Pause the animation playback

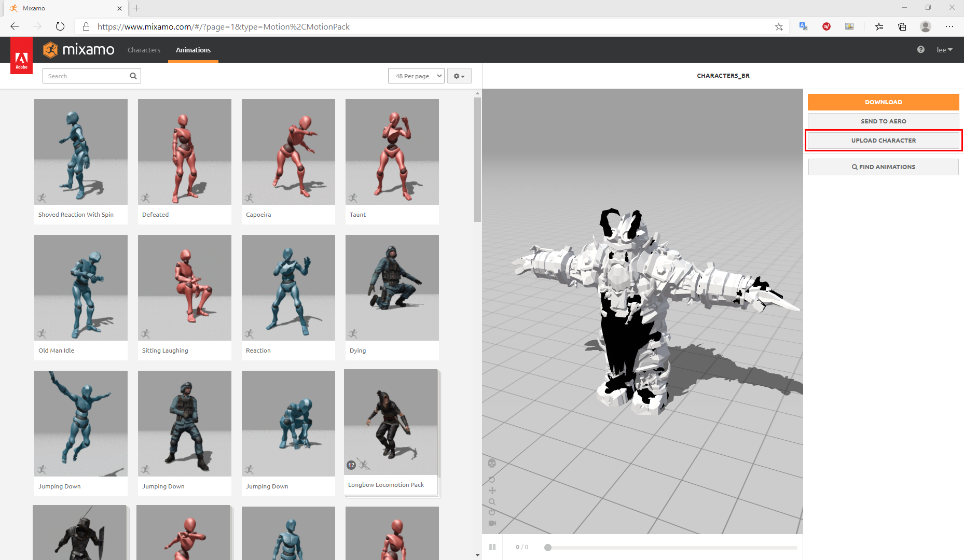pyautogui.click(x=492, y=547)
